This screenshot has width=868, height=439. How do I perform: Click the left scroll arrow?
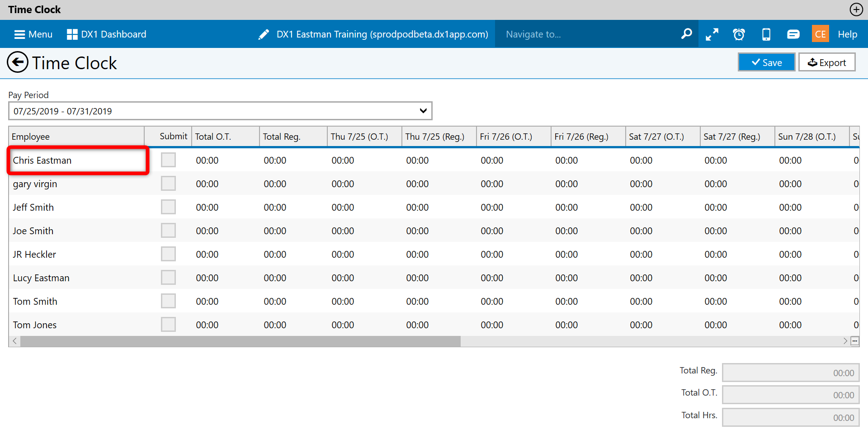(x=15, y=341)
